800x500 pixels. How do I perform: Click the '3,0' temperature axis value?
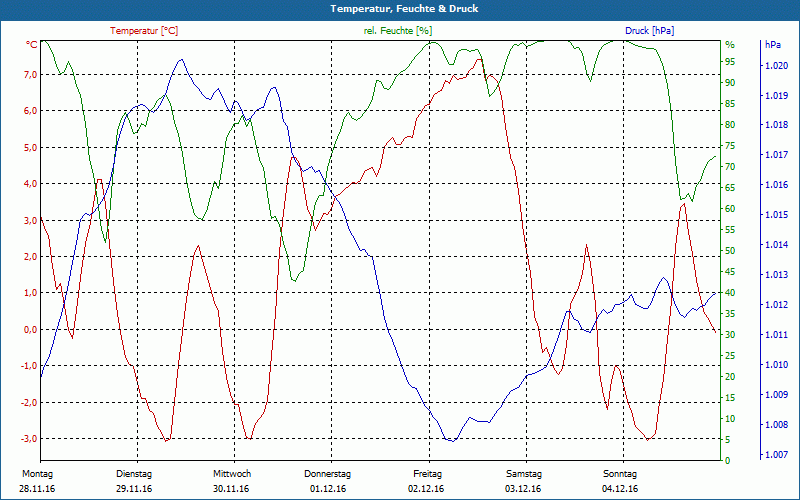click(31, 220)
